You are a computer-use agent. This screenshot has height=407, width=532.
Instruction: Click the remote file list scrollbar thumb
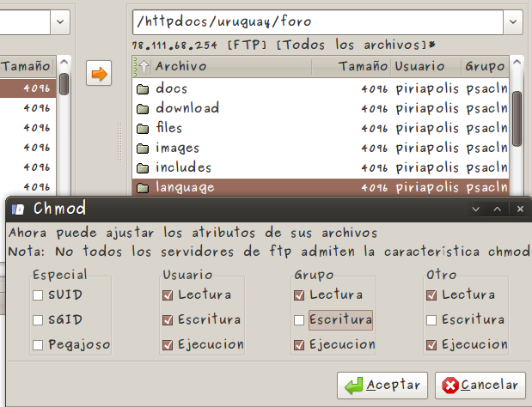point(517,118)
